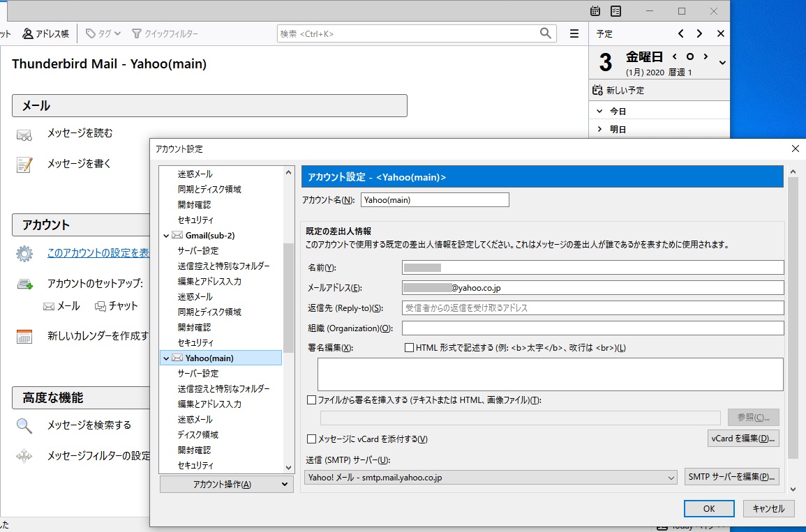This screenshot has width=806, height=532.
Task: Click SMTP サーバーを編集 button
Action: click(731, 477)
